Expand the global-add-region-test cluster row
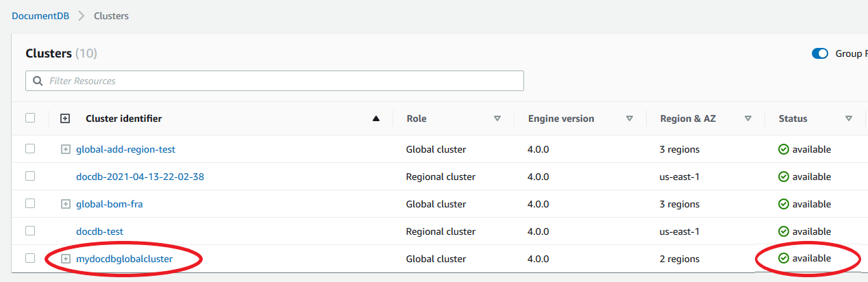 (x=66, y=149)
